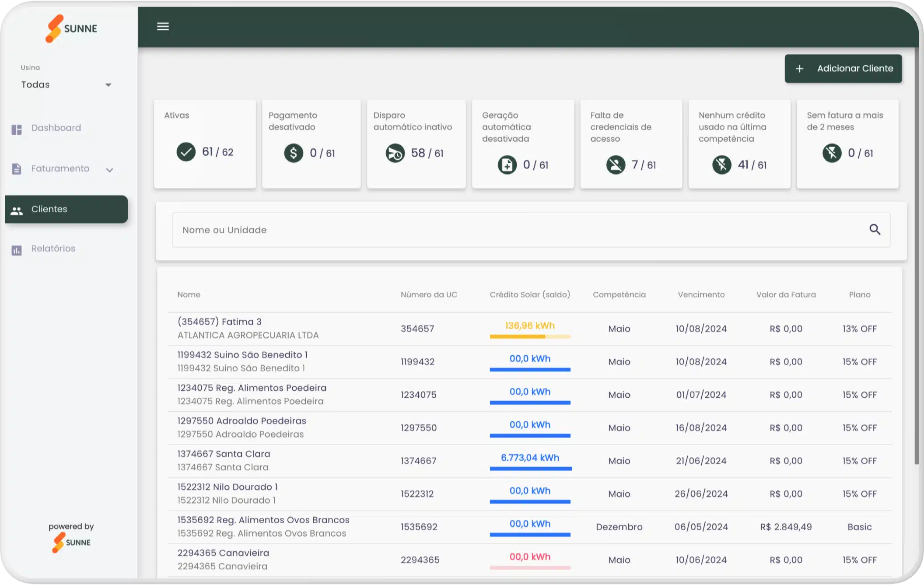Click the Pagamento desativado dollar icon
The image size is (924, 585).
coord(294,153)
